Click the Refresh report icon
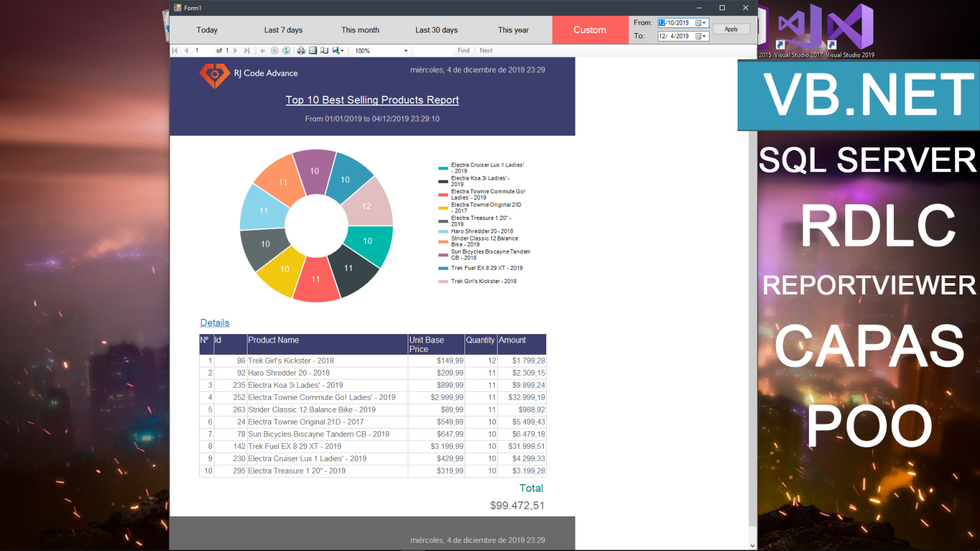The height and width of the screenshot is (551, 980). pos(286,50)
